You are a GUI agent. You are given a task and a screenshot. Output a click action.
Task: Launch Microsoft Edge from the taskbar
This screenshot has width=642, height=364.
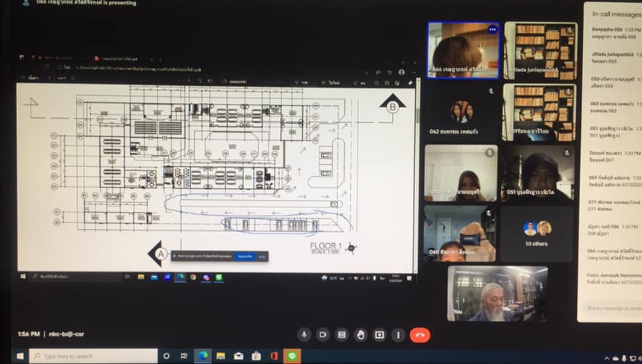[x=202, y=356]
